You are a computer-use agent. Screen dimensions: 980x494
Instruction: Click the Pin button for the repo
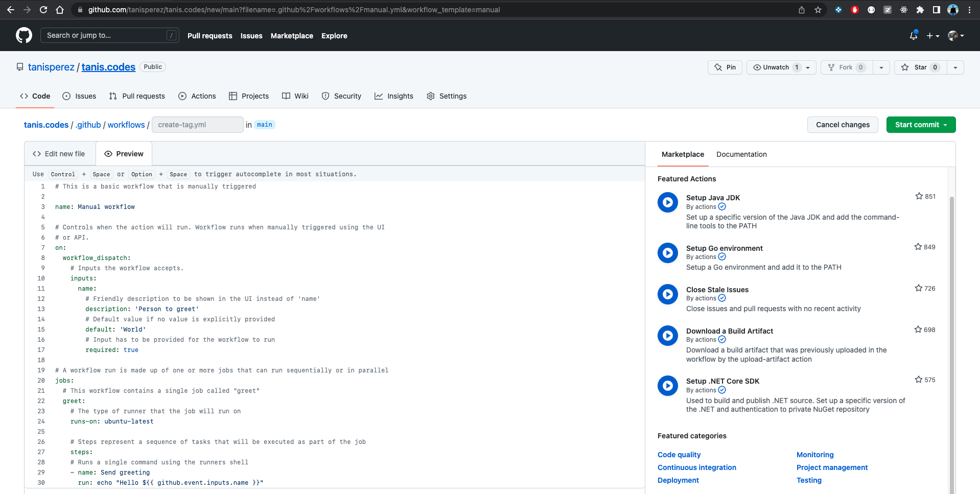pyautogui.click(x=725, y=67)
